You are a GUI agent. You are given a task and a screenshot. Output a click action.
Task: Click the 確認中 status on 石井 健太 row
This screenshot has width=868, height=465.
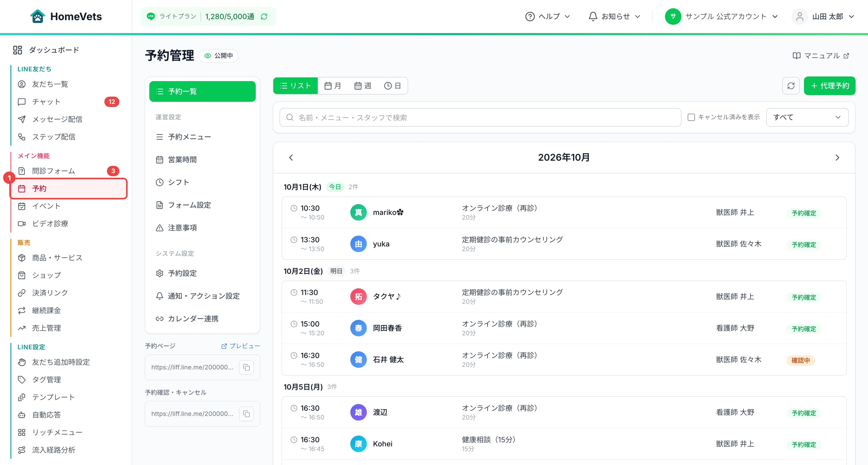click(801, 361)
